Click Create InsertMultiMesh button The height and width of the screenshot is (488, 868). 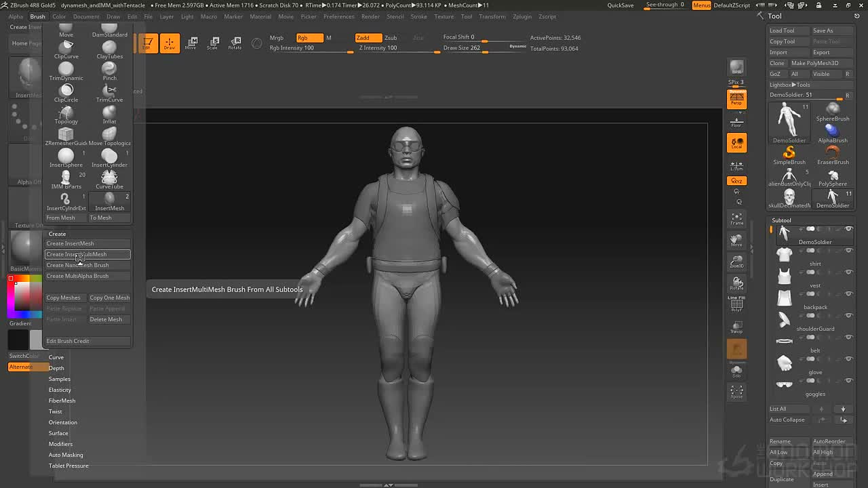point(87,254)
